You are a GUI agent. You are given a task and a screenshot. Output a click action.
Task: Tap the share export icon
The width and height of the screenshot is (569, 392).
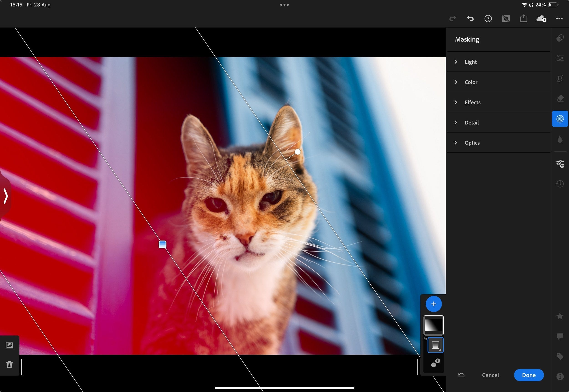523,19
